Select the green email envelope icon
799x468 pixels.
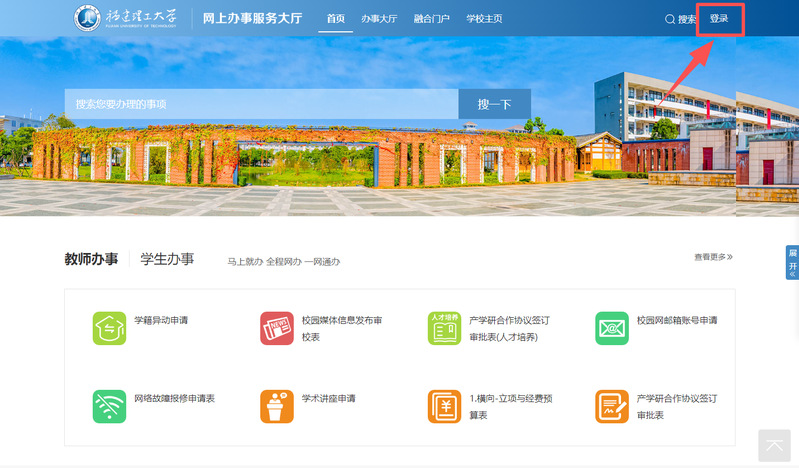point(612,328)
